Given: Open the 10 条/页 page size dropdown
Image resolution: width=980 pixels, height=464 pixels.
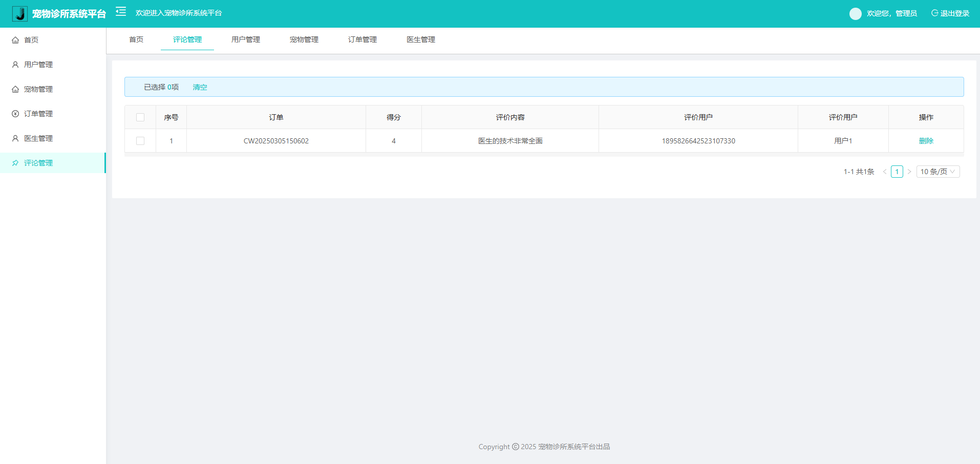Looking at the screenshot, I should [x=938, y=172].
